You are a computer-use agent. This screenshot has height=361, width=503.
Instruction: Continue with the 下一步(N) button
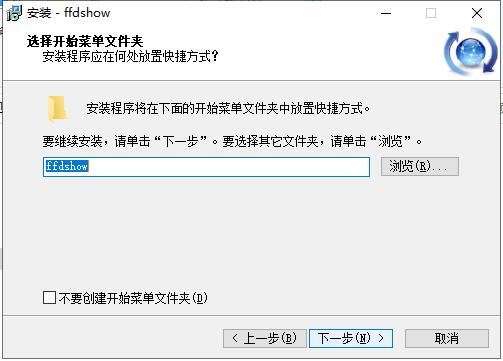point(351,338)
